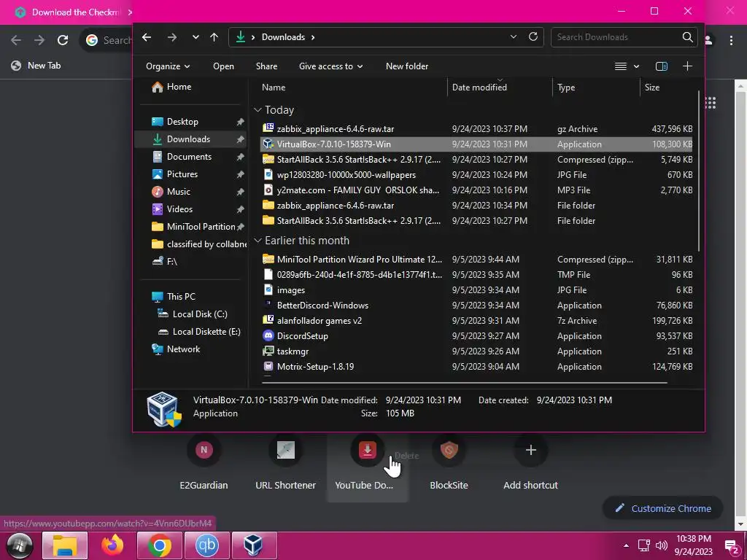Screen dimensions: 747x560
Task: Collapse the Earlier this month group
Action: click(258, 241)
